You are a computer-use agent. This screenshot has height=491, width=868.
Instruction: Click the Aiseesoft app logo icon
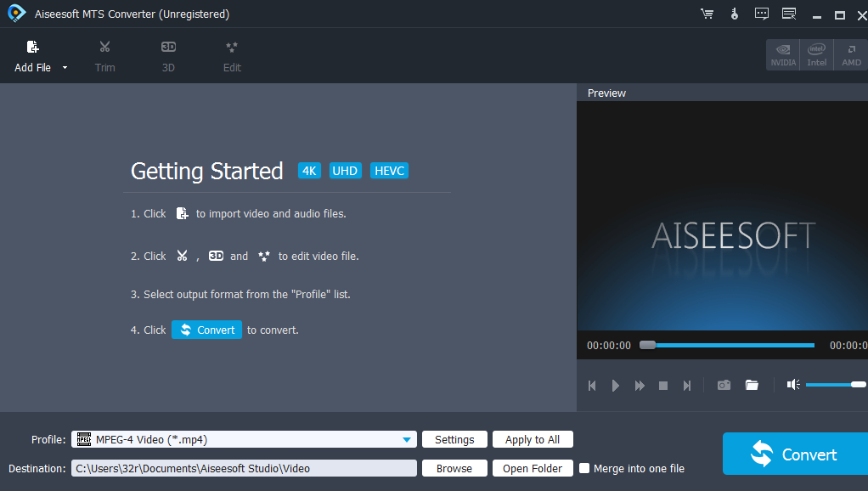click(x=17, y=14)
